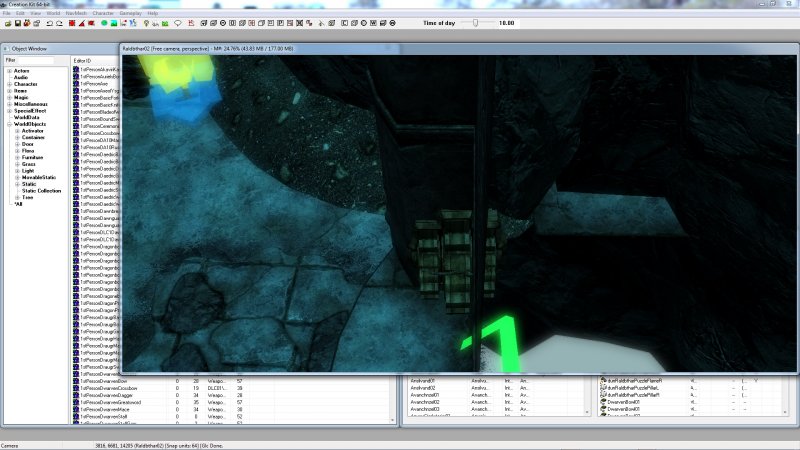This screenshot has width=800, height=450.
Task: Click the reference list scrollbar down arrow
Action: pyautogui.click(x=785, y=412)
